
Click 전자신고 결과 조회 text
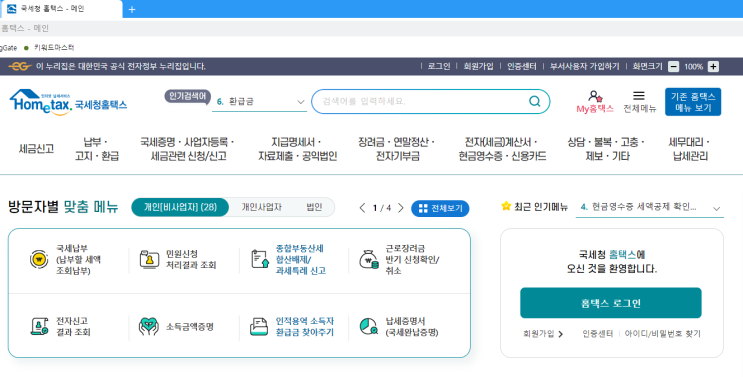coord(73,327)
